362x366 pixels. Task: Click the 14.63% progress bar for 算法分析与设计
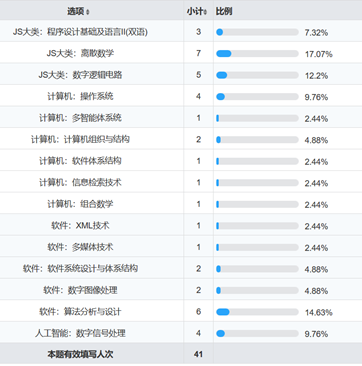click(257, 312)
